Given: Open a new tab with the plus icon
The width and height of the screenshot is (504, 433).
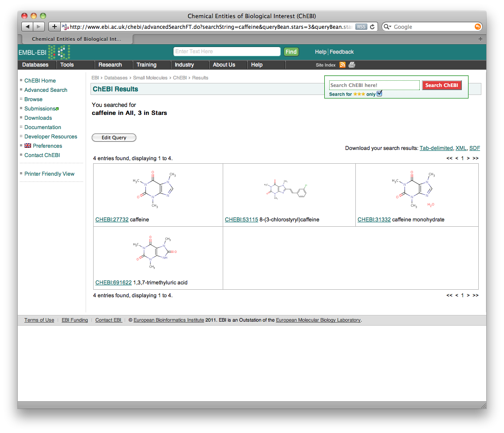Looking at the screenshot, I should (480, 39).
